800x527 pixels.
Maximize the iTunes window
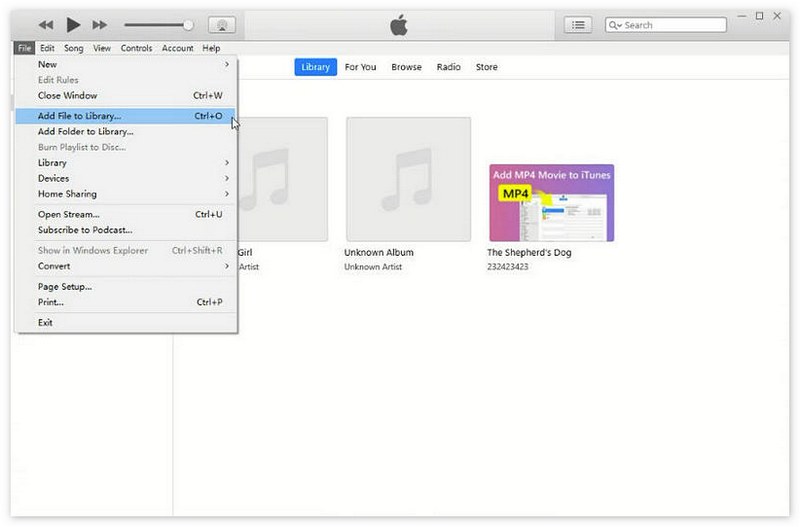(759, 16)
